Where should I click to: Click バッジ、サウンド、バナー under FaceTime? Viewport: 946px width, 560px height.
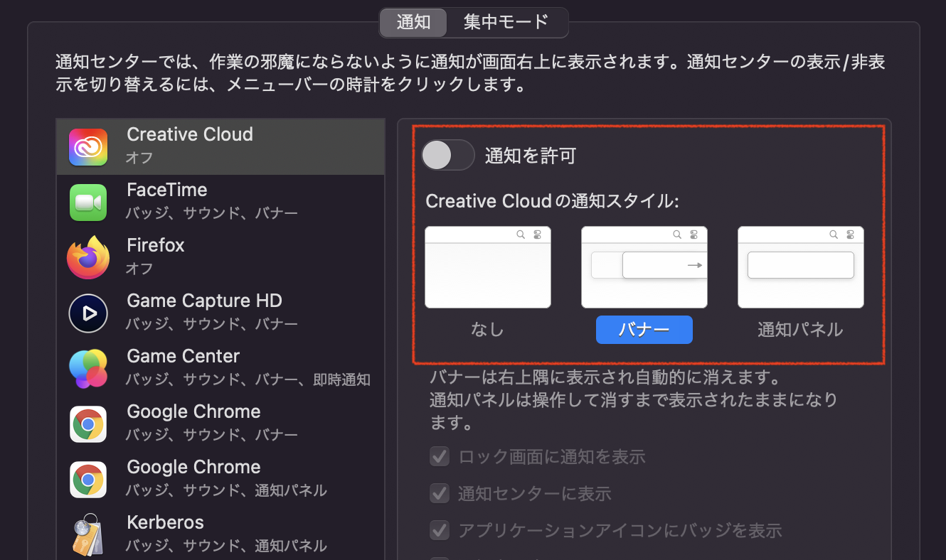point(212,213)
